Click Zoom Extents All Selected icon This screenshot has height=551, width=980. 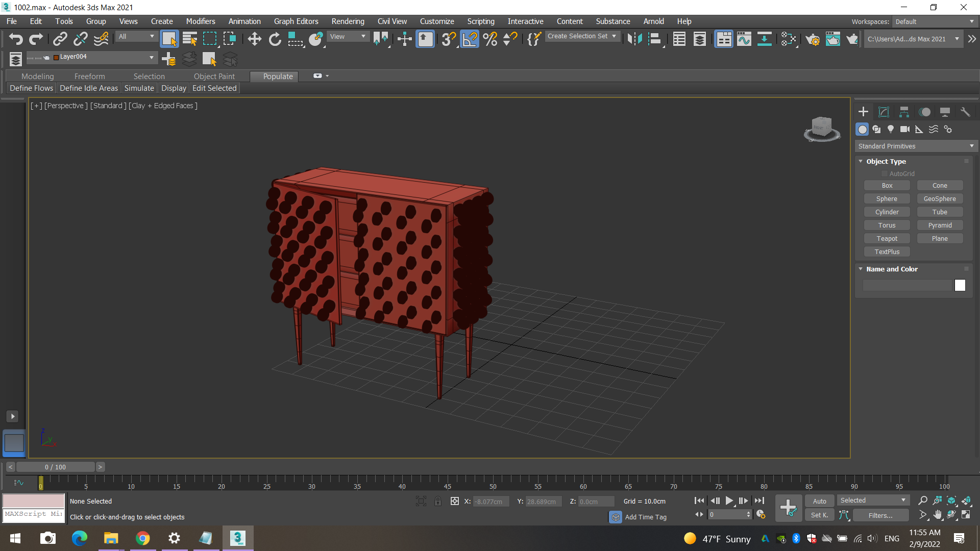pyautogui.click(x=966, y=500)
